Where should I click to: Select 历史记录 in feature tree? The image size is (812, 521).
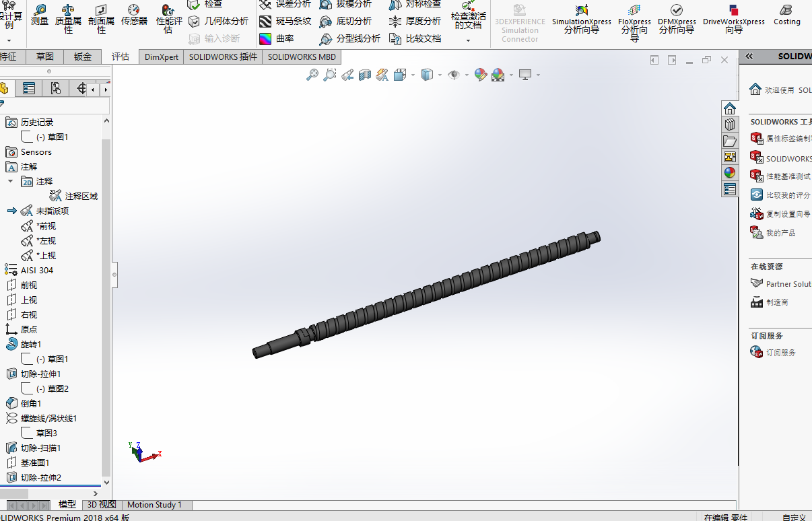(x=30, y=123)
